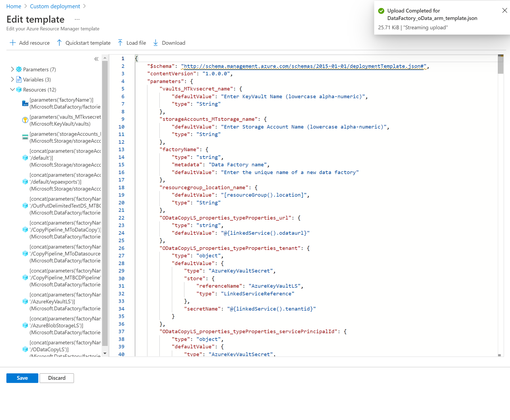Click cube icon beside '/default/wpaexports')]
Viewport: 510px width, 420px height.
(x=25, y=182)
